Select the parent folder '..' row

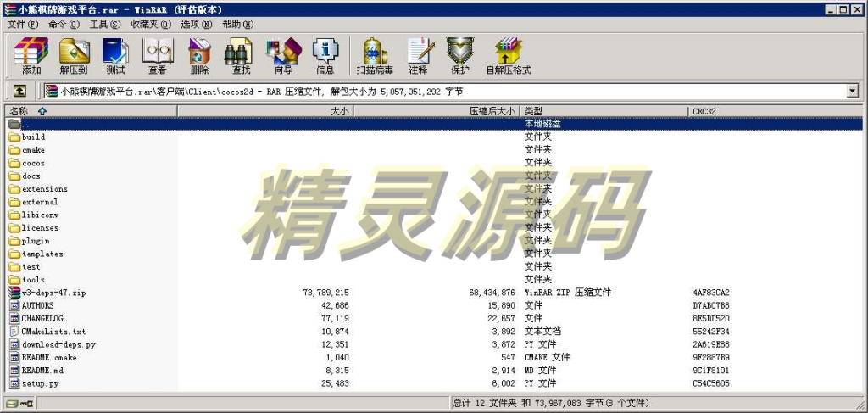pyautogui.click(x=434, y=124)
